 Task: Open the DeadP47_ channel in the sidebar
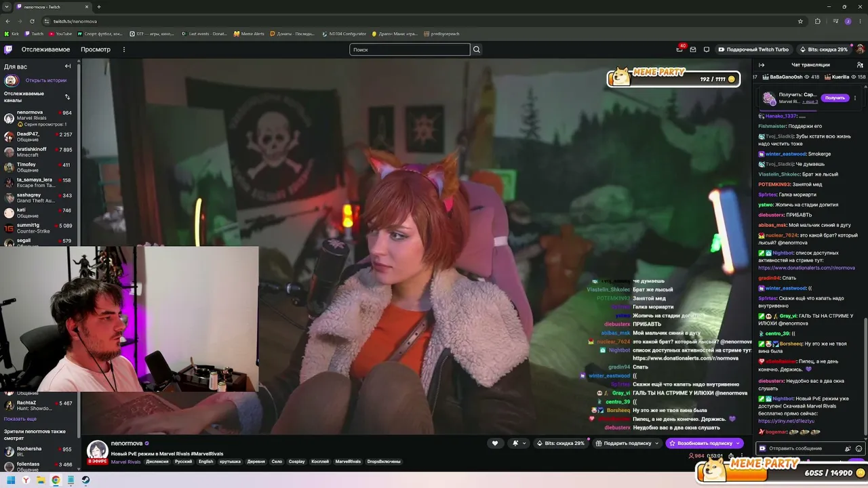pos(38,137)
